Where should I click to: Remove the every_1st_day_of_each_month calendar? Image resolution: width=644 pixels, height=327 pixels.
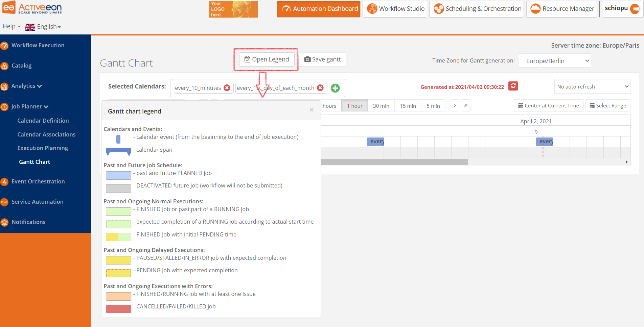[x=320, y=88]
